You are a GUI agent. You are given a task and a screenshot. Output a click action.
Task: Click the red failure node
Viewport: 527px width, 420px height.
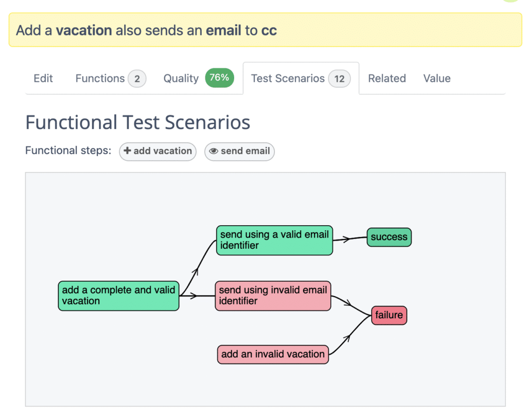389,315
